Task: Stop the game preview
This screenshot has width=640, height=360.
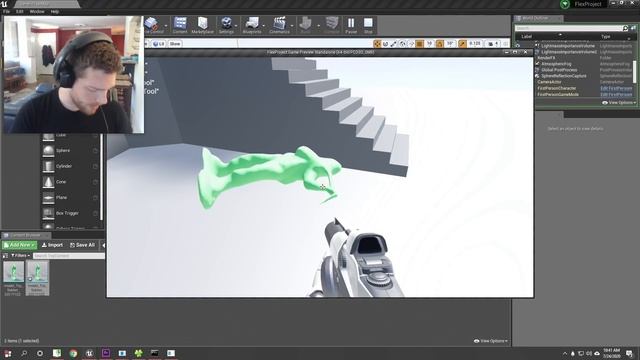Action: (x=368, y=25)
